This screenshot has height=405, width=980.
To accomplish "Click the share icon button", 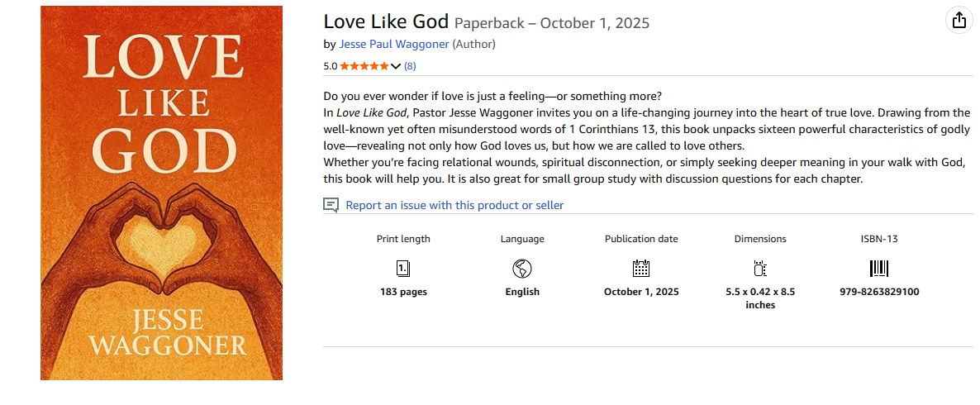I will pos(959,21).
